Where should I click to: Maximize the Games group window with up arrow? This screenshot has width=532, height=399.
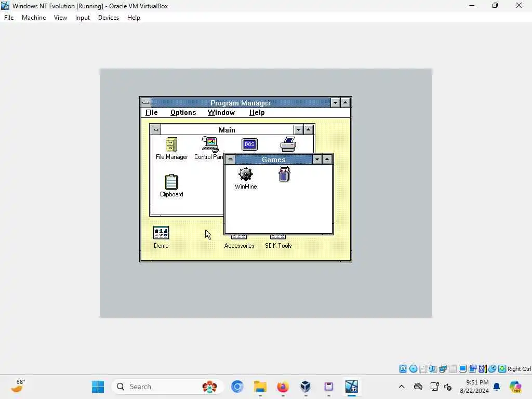pyautogui.click(x=327, y=159)
